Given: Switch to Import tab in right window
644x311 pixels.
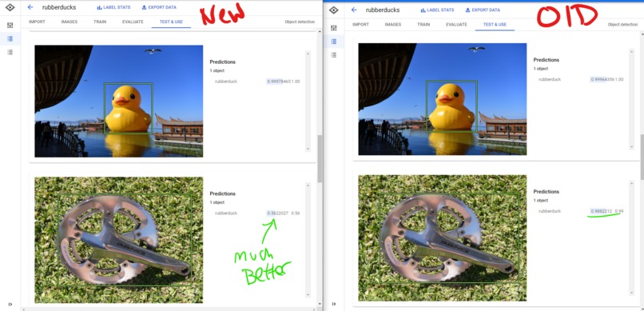Looking at the screenshot, I should [x=360, y=24].
